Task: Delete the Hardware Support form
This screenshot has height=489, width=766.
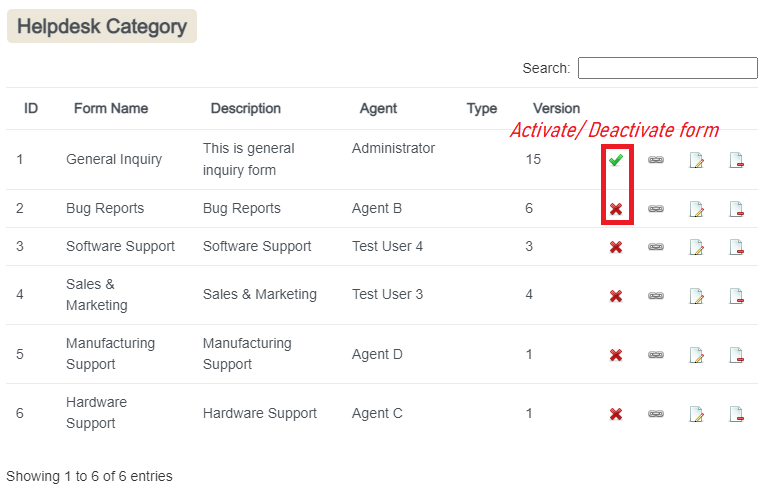Action: [x=737, y=414]
